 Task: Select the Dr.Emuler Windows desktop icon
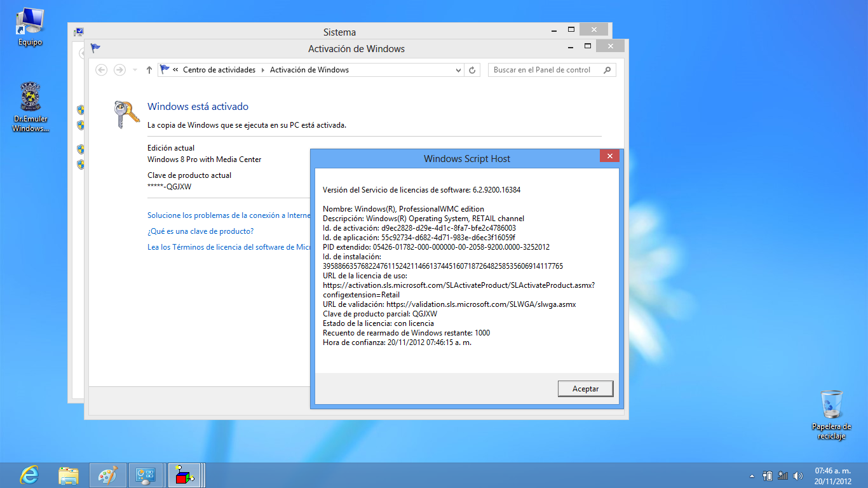[30, 107]
